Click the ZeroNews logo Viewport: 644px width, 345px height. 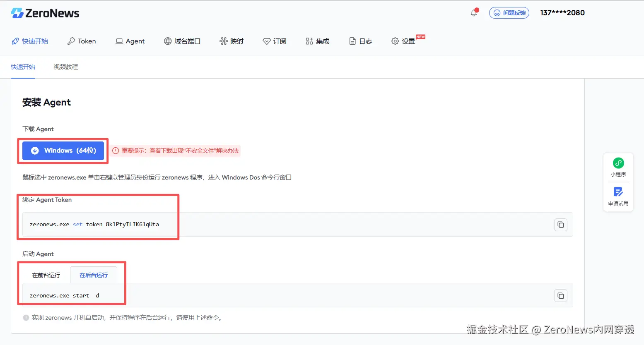point(45,13)
